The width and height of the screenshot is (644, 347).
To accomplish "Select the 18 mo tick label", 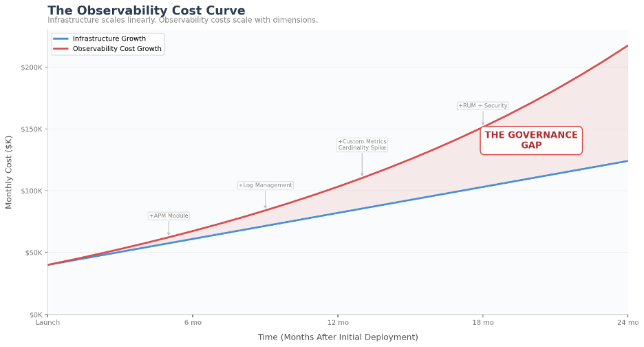I will 483,322.
